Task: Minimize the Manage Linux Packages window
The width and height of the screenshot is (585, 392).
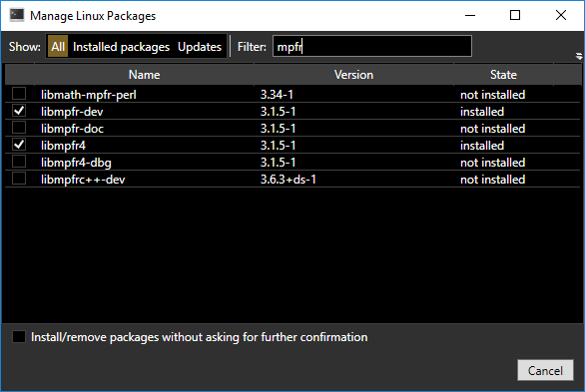Action: coord(470,15)
